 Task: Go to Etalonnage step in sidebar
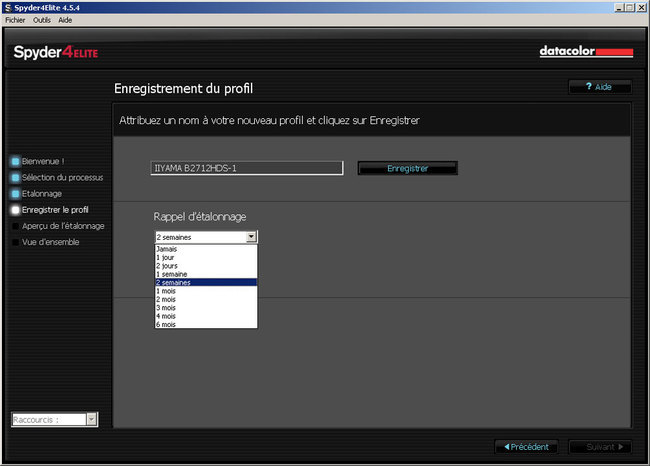tap(42, 194)
